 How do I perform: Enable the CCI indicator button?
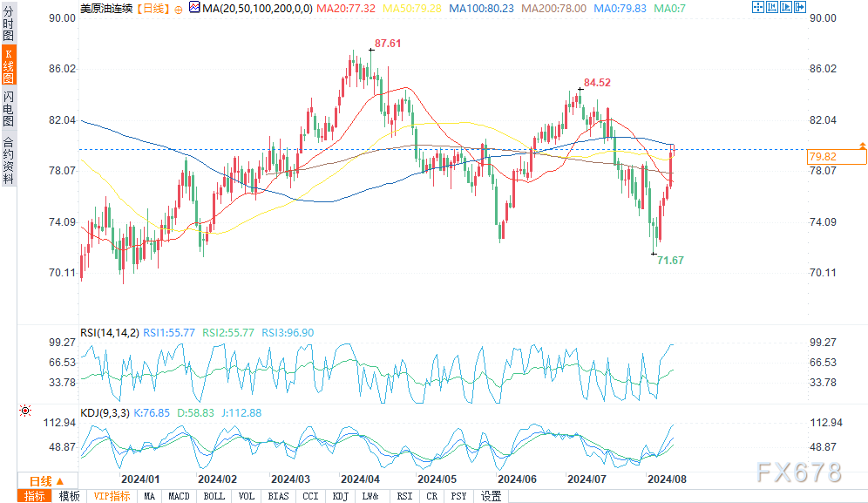(310, 496)
